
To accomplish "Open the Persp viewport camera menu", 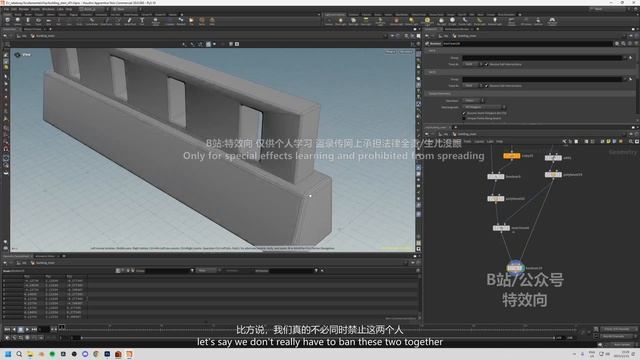I will point(390,52).
